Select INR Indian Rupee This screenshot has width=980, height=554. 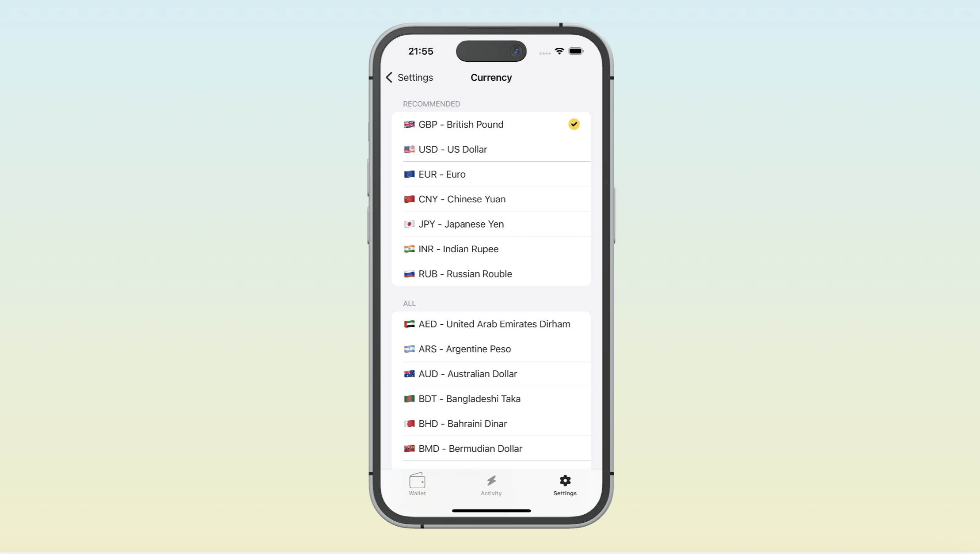click(x=490, y=248)
